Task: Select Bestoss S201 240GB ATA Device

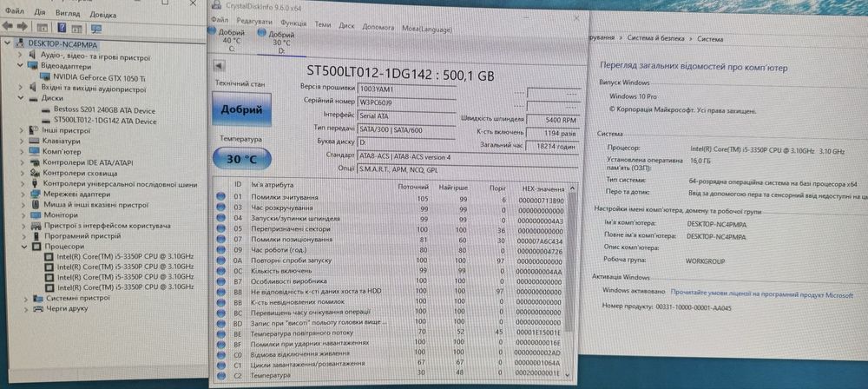Action: point(104,110)
